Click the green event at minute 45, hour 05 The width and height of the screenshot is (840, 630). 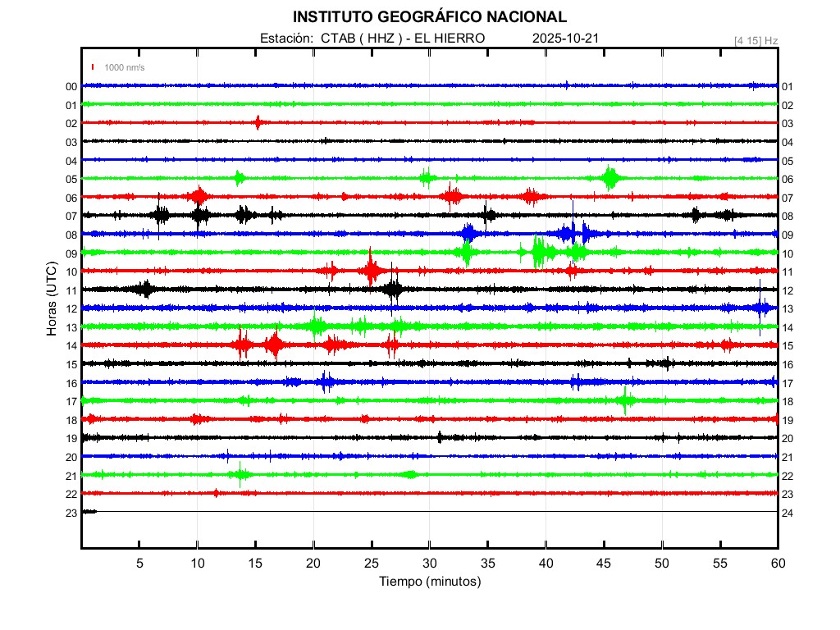[610, 177]
